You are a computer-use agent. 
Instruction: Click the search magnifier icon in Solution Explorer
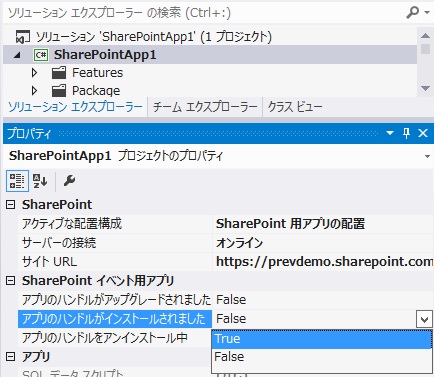(x=413, y=13)
